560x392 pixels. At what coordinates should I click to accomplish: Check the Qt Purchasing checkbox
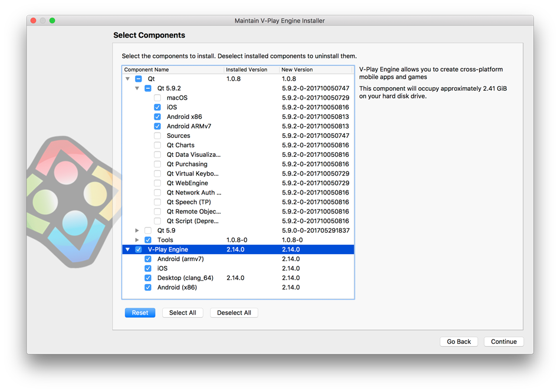click(157, 164)
